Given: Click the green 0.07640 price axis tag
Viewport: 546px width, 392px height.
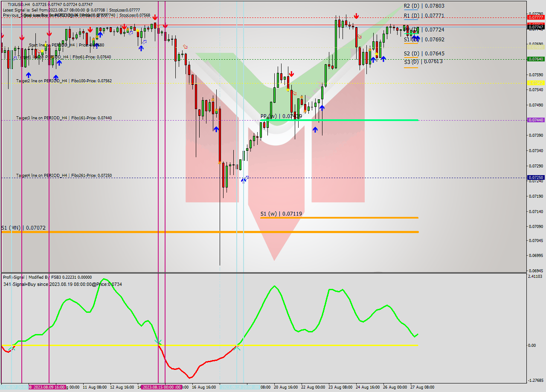Looking at the screenshot, I should click(536, 59).
